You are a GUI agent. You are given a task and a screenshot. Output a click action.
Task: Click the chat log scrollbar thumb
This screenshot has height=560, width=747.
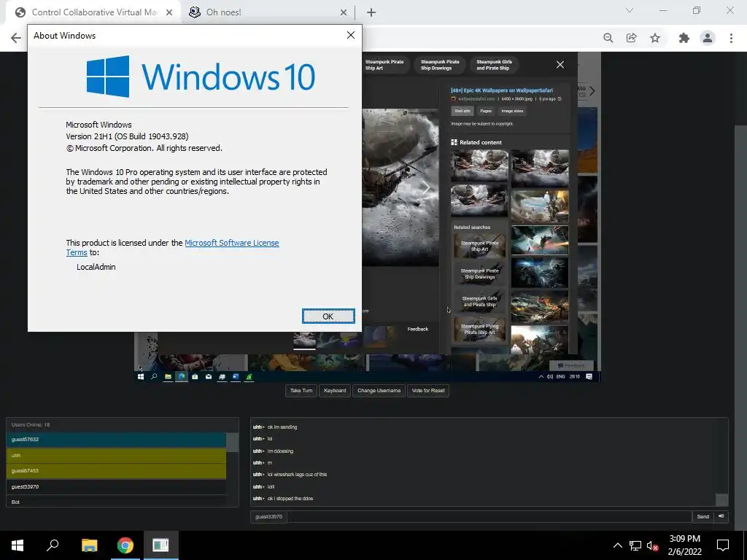[x=721, y=499]
